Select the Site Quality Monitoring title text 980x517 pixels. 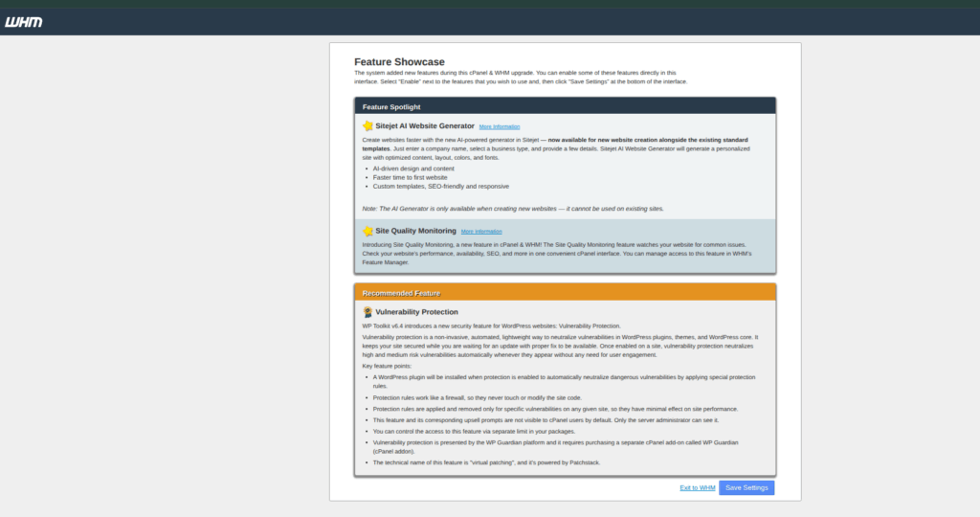415,231
